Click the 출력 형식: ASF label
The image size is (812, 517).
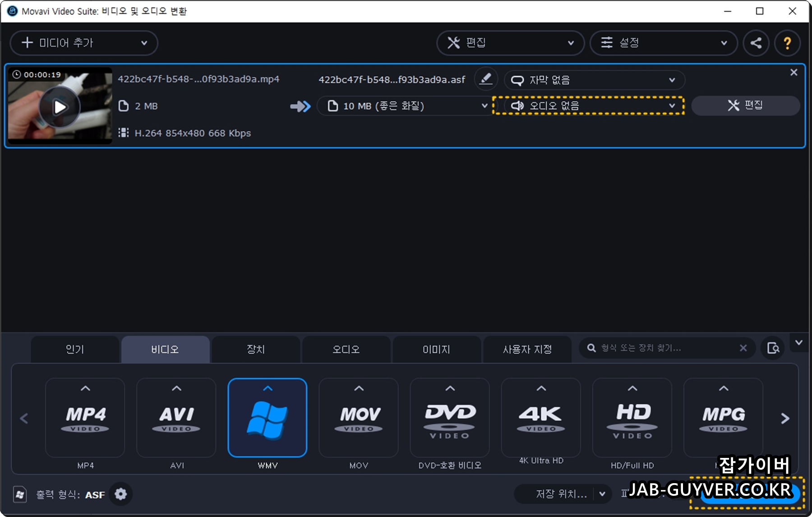[70, 495]
